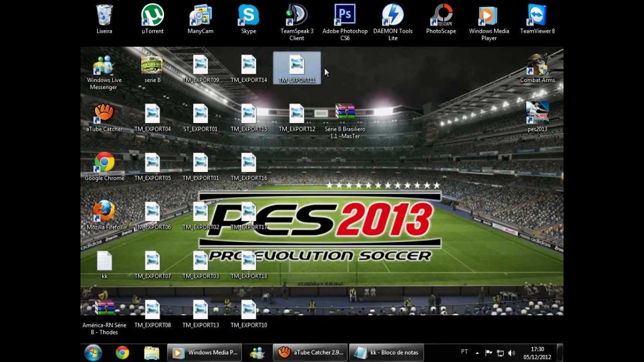Select the Windows Live Messenger desktop icon
The height and width of the screenshot is (362, 644).
(104, 72)
